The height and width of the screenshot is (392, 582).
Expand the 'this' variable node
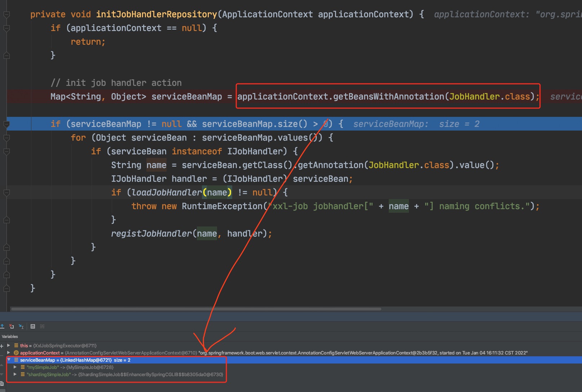pos(9,345)
